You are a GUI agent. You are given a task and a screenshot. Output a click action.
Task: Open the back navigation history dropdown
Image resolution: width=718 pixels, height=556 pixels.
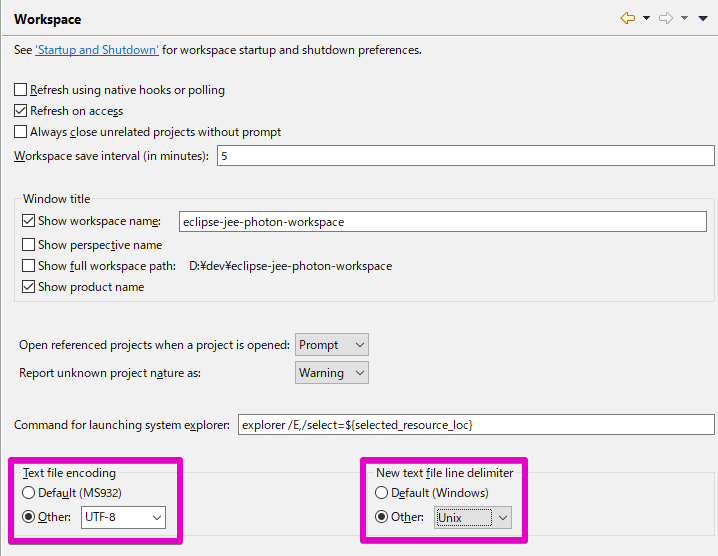646,18
